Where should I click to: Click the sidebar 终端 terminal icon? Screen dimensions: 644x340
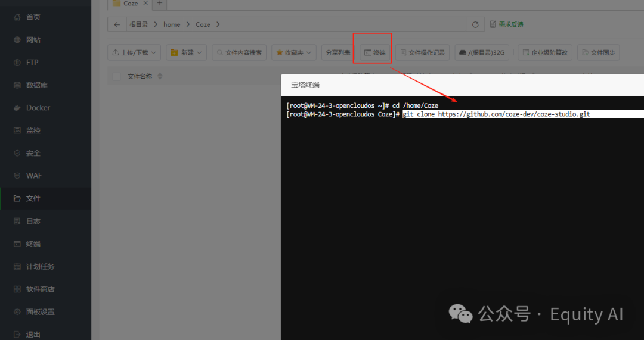point(17,244)
